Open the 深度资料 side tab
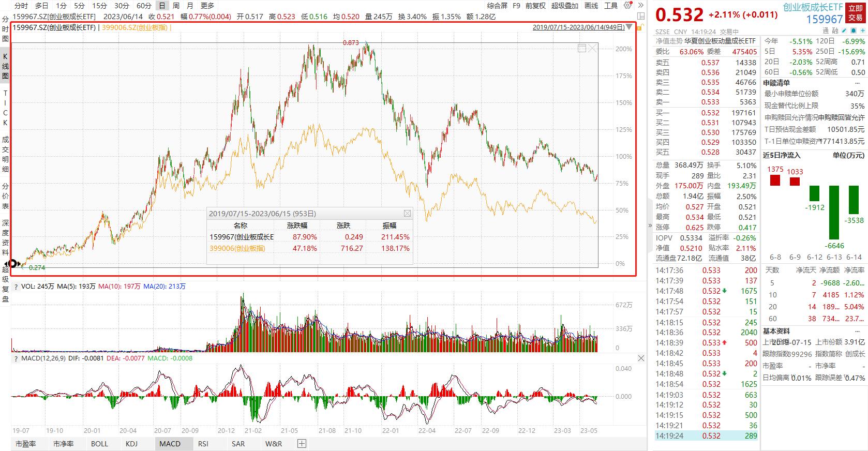868x451 pixels. [x=6, y=237]
